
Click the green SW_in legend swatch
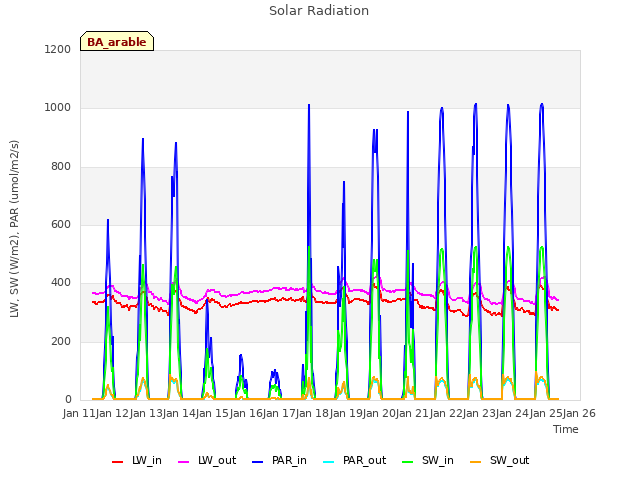click(408, 462)
